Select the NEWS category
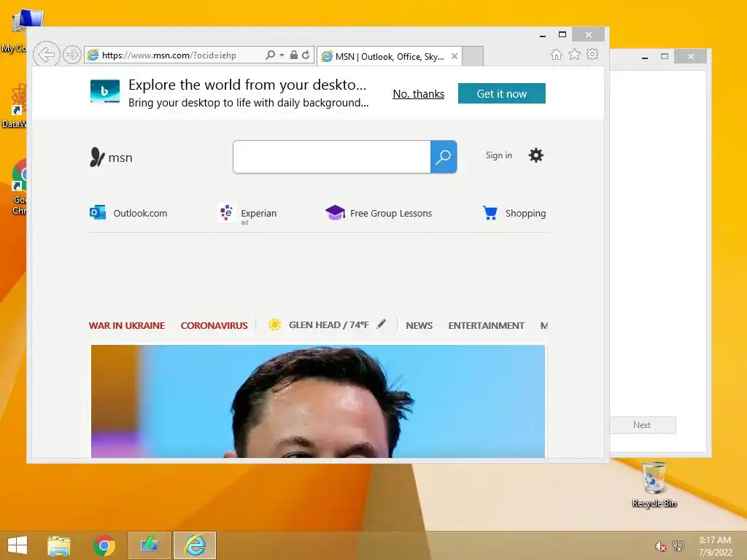 [419, 326]
